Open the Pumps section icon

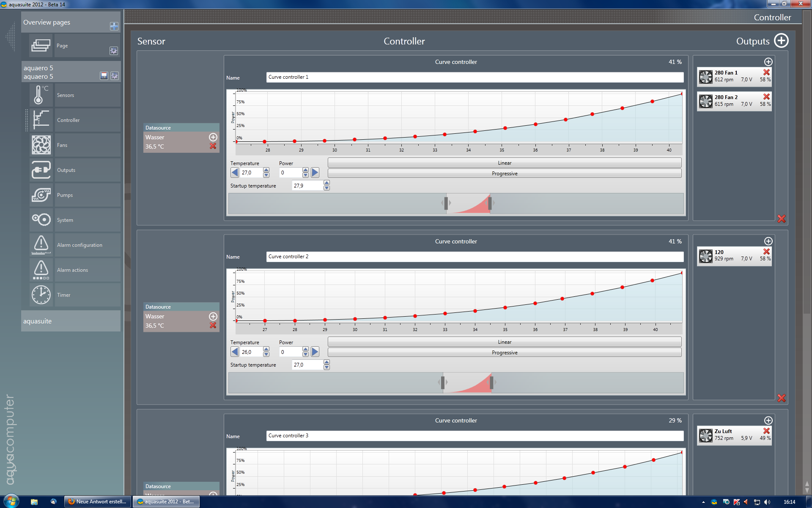coord(41,195)
